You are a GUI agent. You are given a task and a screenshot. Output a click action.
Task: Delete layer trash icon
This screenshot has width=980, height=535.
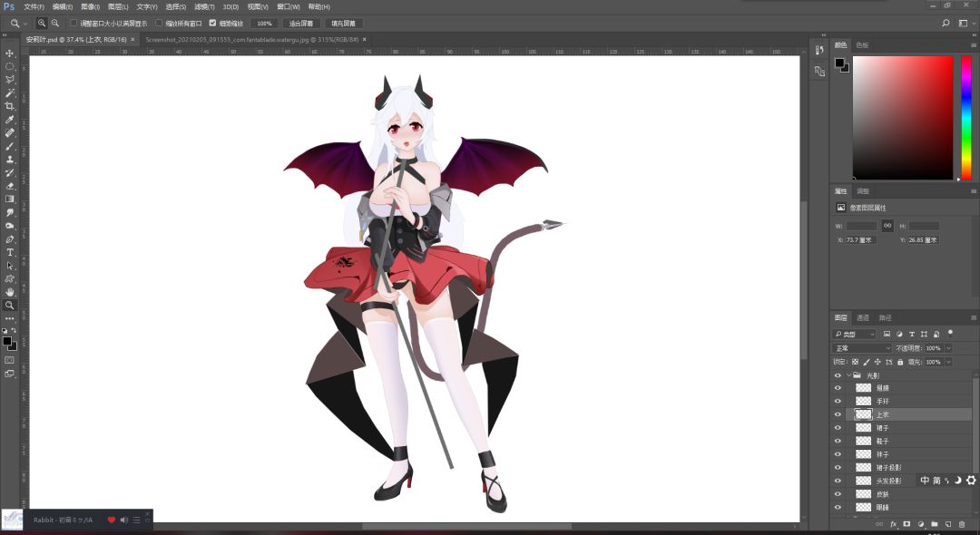pyautogui.click(x=962, y=524)
